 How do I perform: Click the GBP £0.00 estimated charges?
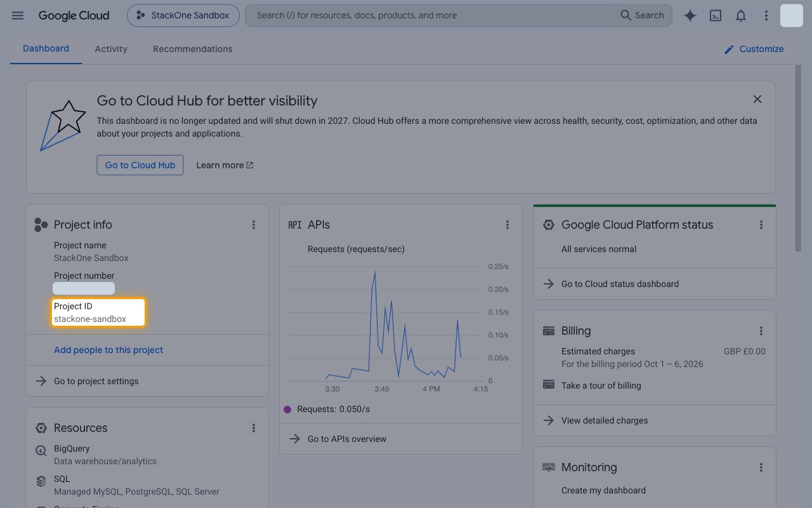coord(745,351)
